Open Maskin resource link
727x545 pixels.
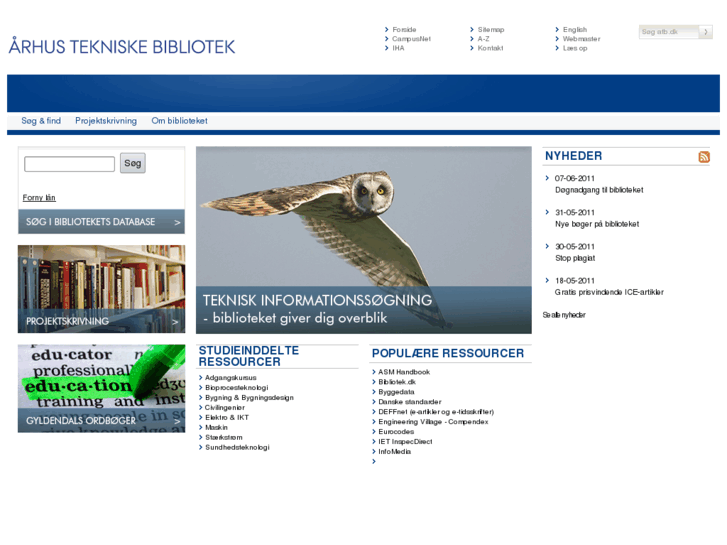click(x=216, y=428)
